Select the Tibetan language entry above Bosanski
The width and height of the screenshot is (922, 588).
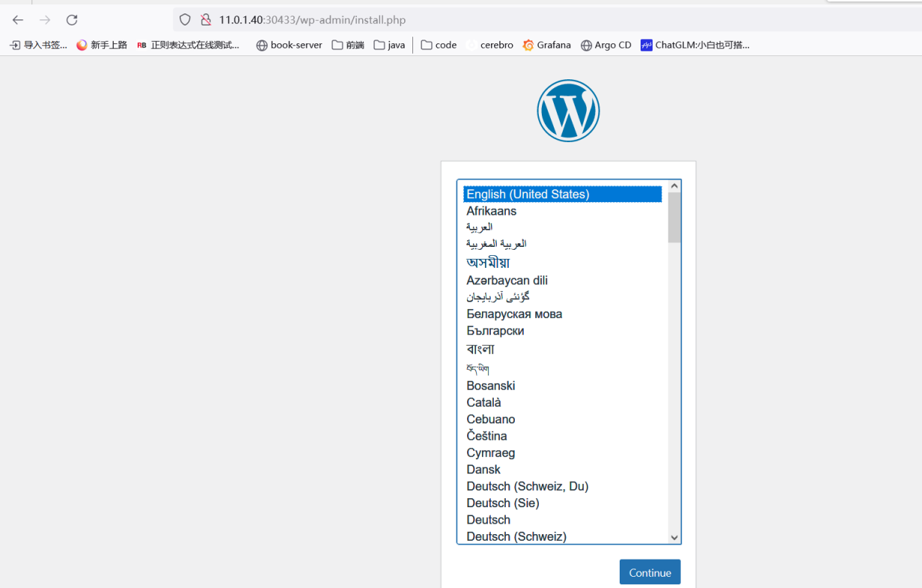tap(563, 368)
